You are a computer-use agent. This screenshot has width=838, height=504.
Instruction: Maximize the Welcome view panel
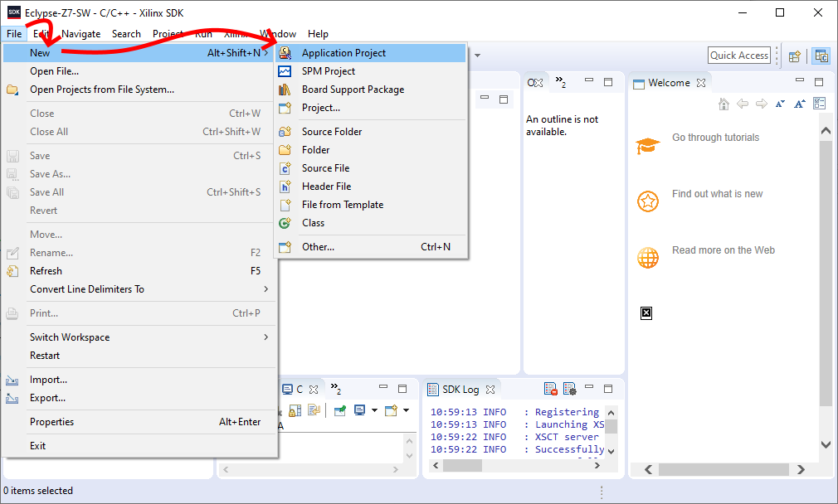(819, 82)
